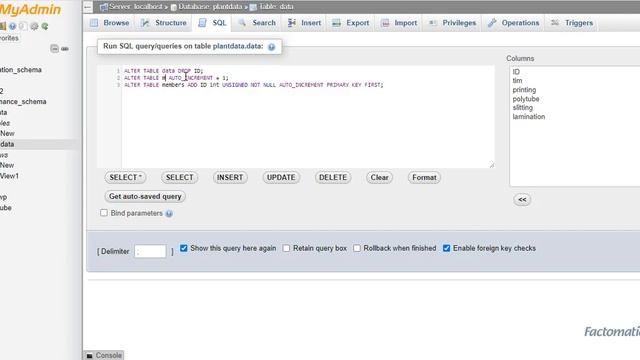Switch to the Privileges tab

coord(452,23)
